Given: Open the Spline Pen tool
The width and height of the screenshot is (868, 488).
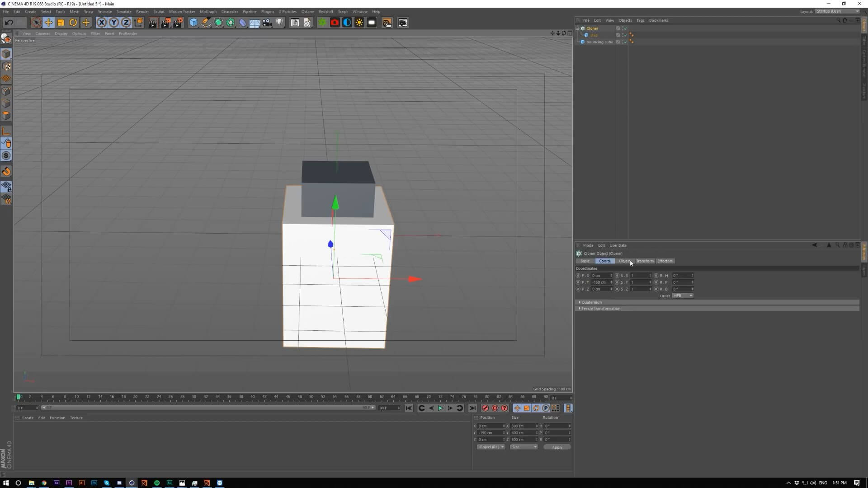Looking at the screenshot, I should [x=206, y=23].
